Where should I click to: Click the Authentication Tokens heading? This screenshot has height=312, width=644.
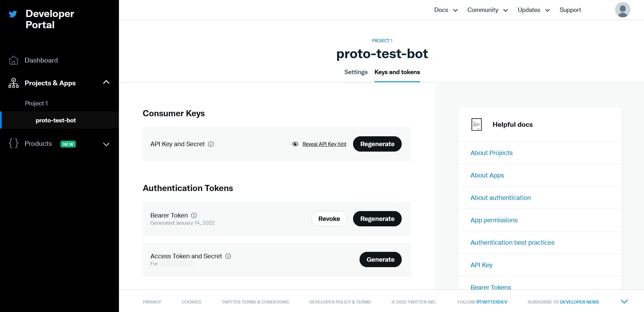coord(188,188)
